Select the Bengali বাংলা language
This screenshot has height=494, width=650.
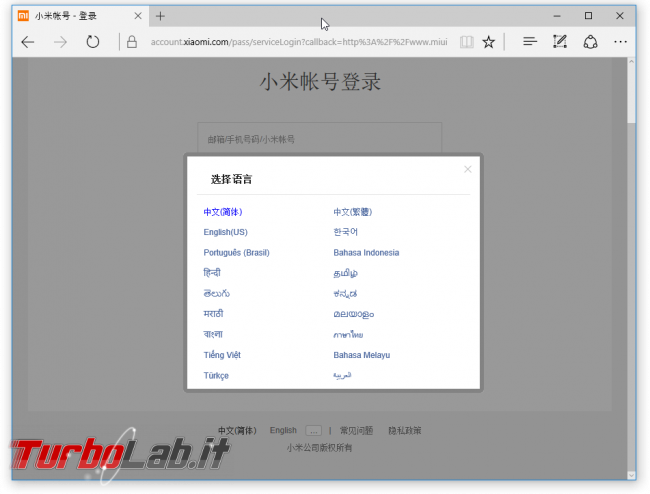213,334
